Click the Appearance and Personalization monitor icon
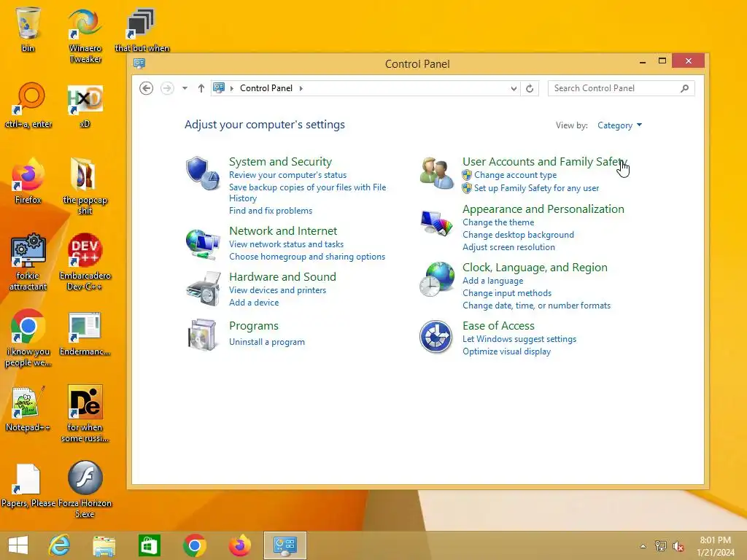747x560 pixels. click(436, 223)
